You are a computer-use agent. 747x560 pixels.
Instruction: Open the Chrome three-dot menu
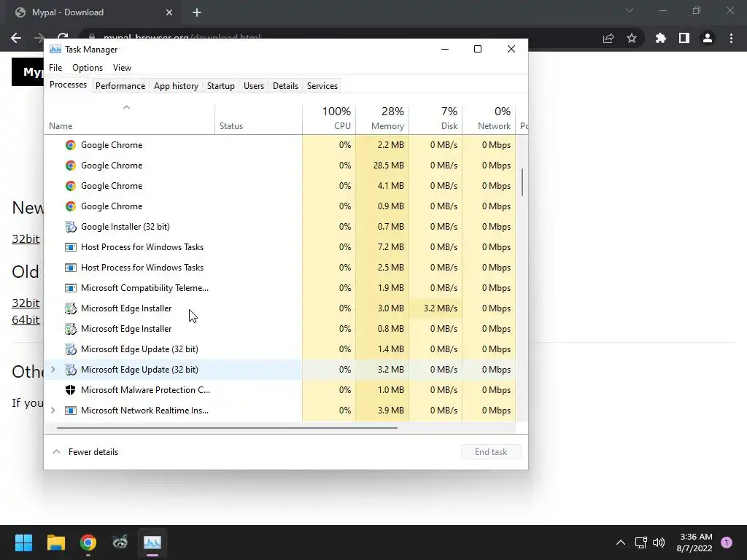[x=731, y=38]
